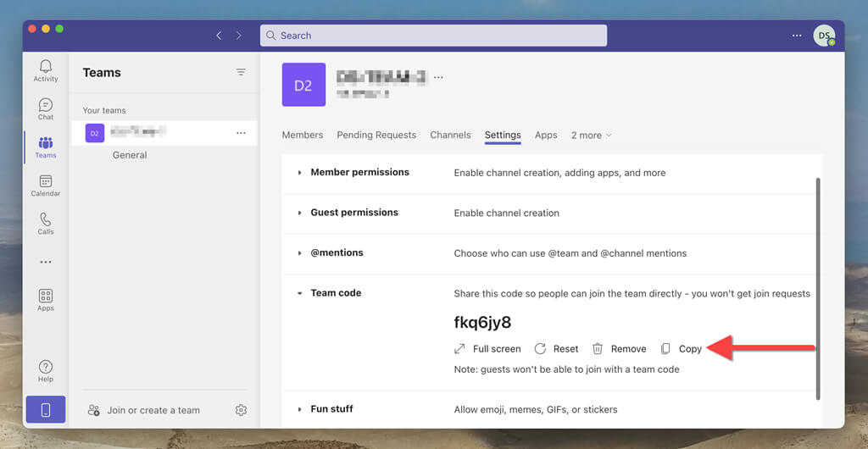Open the Help menu
Screen dimensions: 868x449
[46, 371]
